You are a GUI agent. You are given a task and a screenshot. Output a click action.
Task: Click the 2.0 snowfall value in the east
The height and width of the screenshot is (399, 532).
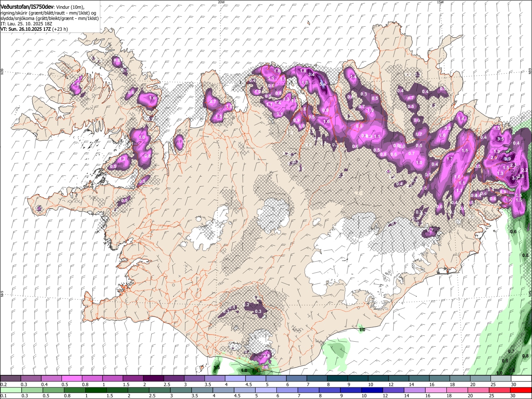coord(494,158)
